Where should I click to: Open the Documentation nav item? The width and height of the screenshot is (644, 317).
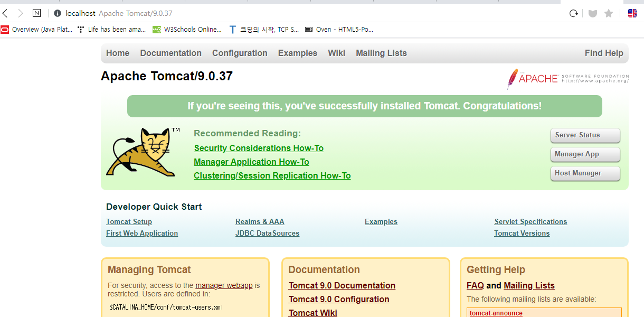pyautogui.click(x=171, y=53)
